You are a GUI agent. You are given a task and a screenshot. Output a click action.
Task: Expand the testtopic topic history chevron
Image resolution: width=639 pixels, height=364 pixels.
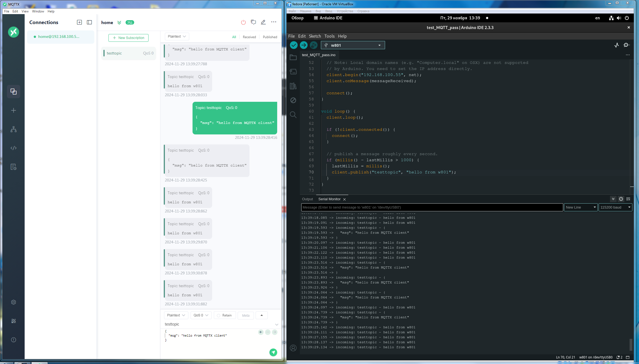coord(277,324)
